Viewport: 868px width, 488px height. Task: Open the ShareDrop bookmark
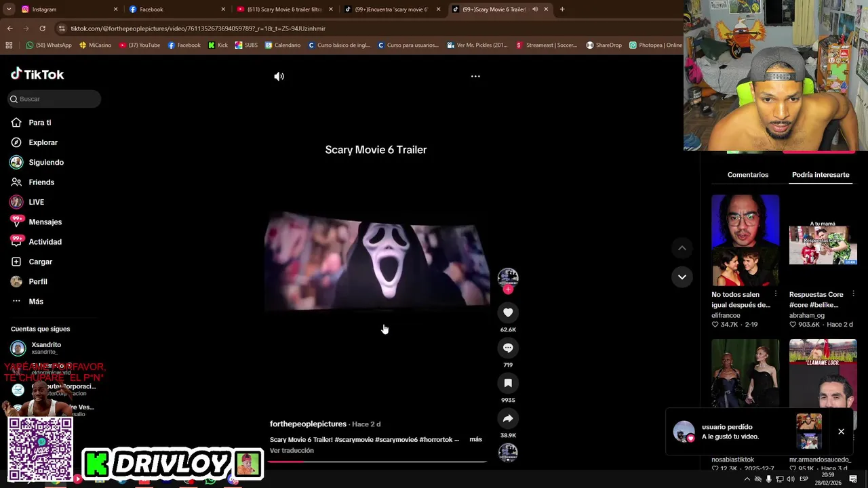604,45
